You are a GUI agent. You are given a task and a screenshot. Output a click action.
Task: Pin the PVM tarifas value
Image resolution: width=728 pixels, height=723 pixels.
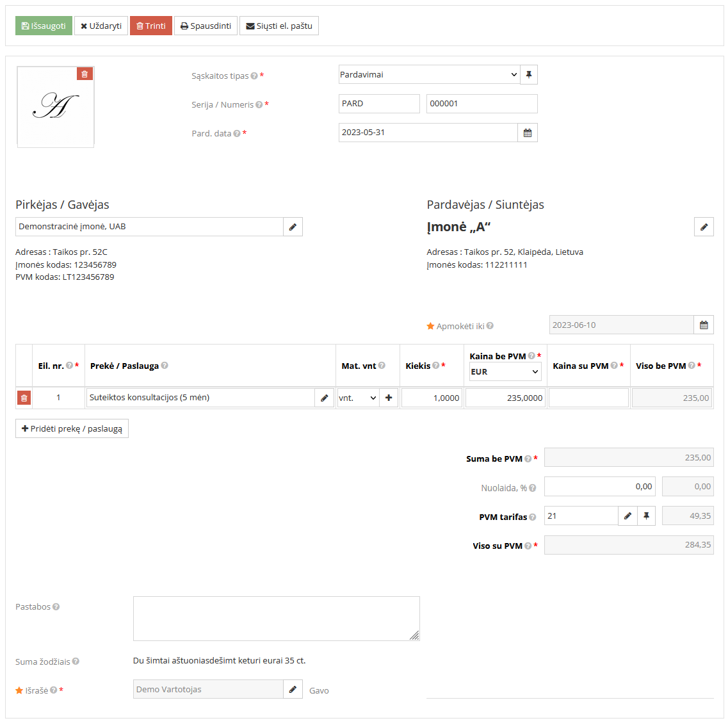646,516
